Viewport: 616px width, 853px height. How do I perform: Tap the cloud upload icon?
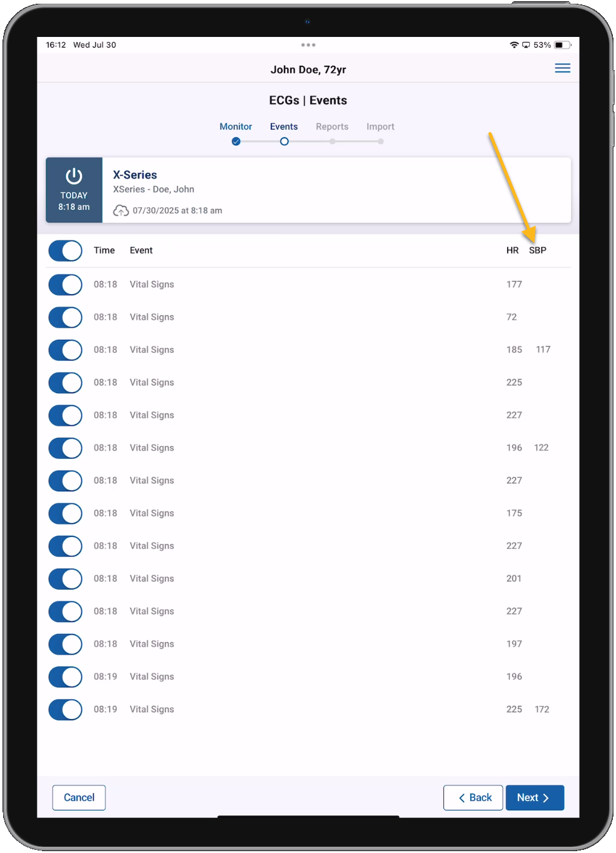coord(121,211)
